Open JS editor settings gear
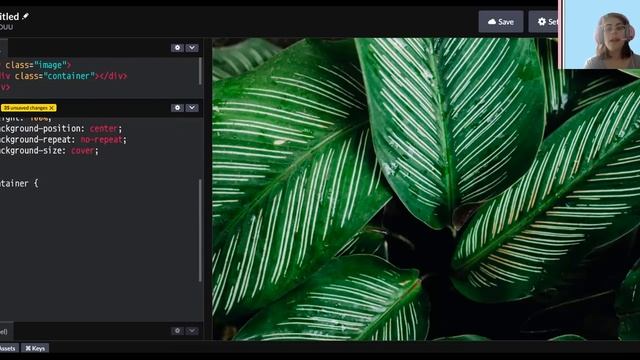Viewport: 640px width, 360px height. 177,331
